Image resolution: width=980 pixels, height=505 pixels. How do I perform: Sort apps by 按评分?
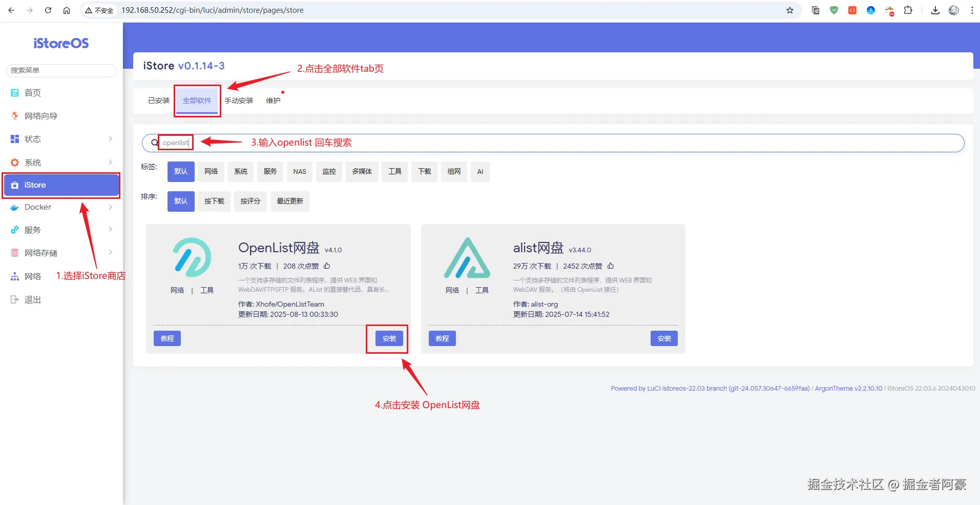[251, 201]
